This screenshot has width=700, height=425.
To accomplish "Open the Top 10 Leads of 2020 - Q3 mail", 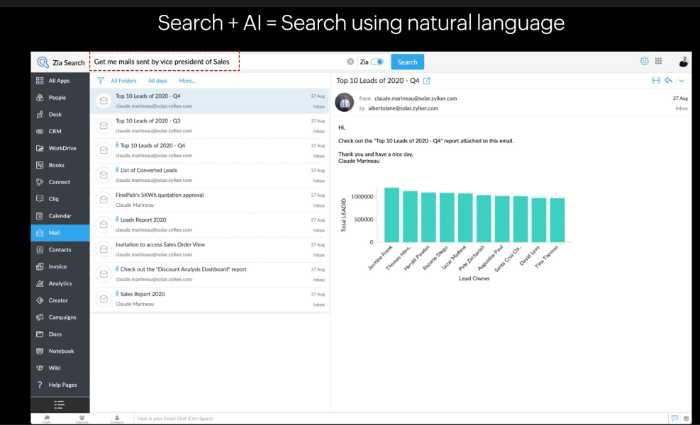I will (210, 126).
